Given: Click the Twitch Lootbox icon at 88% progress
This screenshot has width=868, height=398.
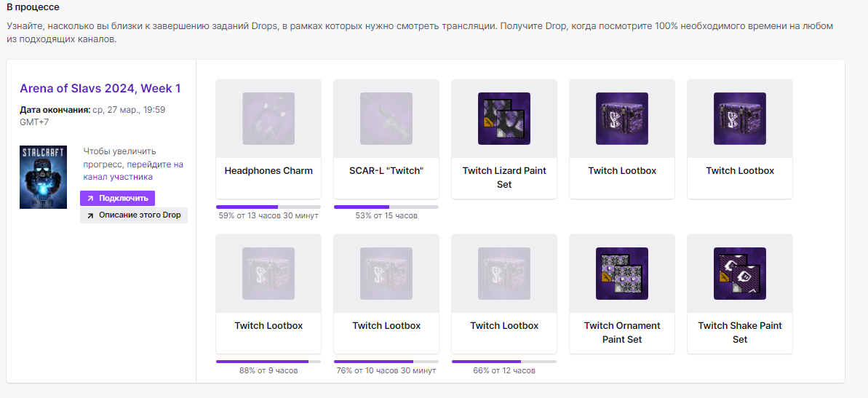Looking at the screenshot, I should [x=268, y=273].
